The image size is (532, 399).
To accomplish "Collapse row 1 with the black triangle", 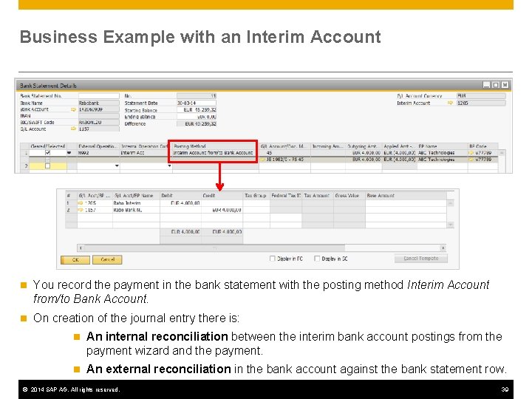I will click(69, 153).
